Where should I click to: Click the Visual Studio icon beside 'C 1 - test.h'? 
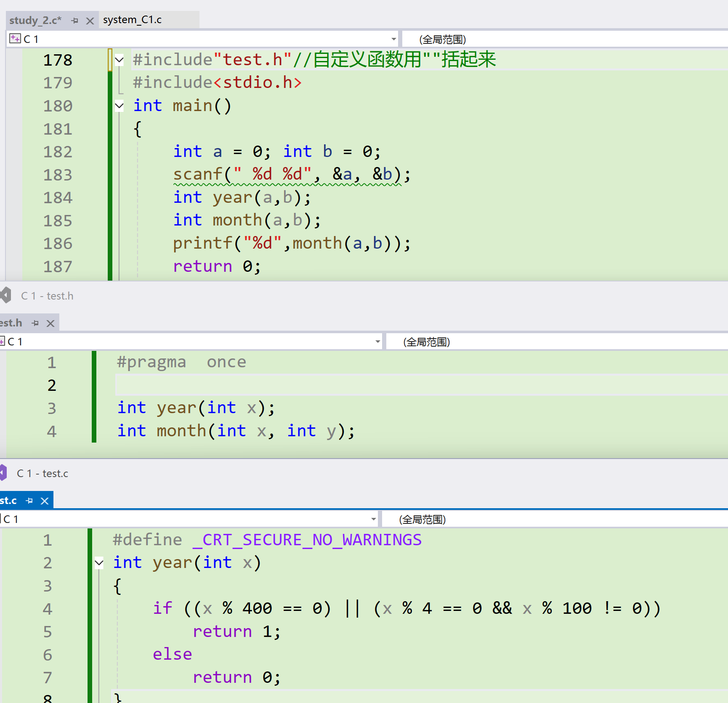point(5,295)
